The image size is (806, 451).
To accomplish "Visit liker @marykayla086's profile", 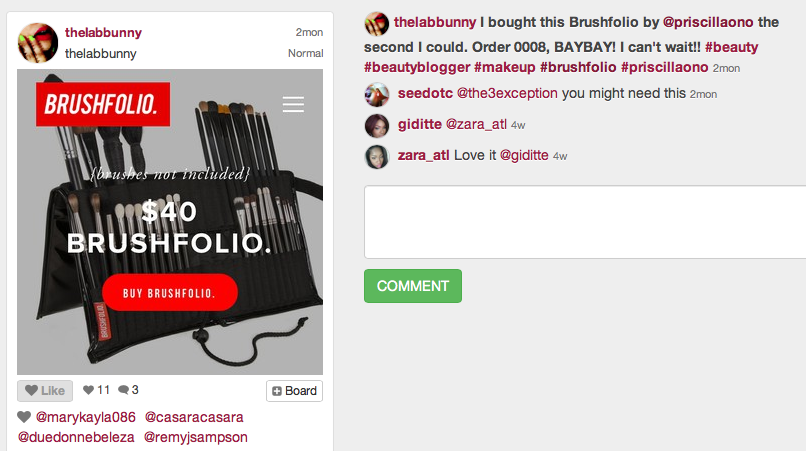I will point(85,417).
